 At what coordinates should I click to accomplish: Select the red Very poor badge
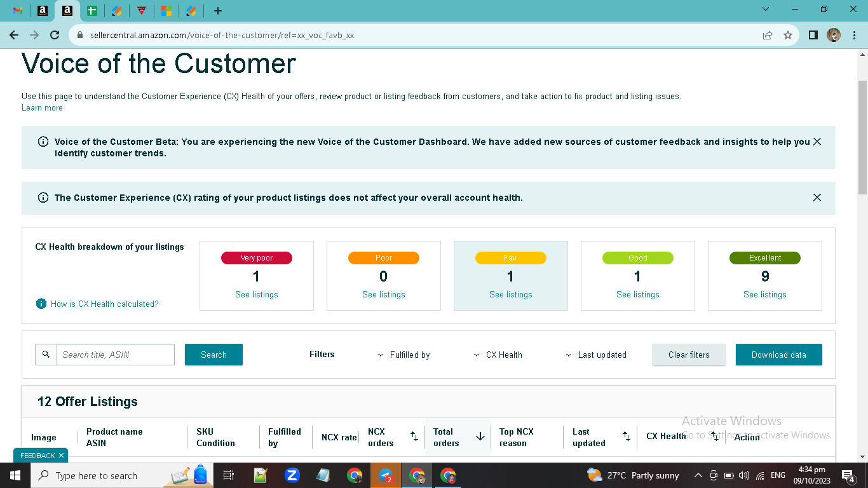257,258
